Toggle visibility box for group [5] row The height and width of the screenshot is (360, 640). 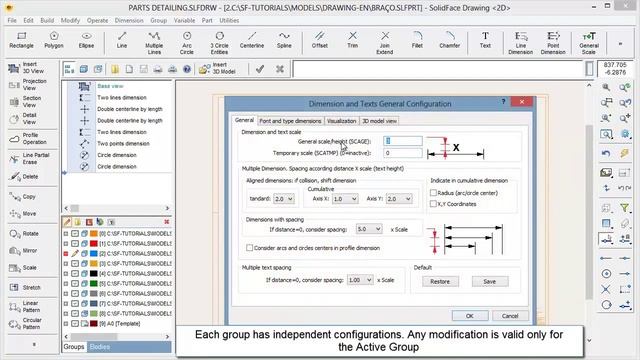click(x=75, y=284)
